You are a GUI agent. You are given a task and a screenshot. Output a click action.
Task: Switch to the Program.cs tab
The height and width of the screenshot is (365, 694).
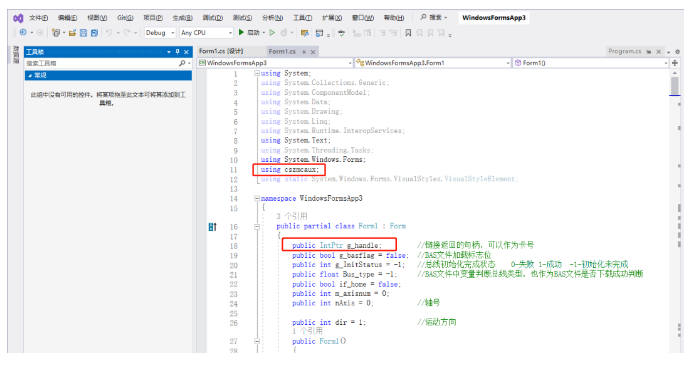click(x=625, y=51)
